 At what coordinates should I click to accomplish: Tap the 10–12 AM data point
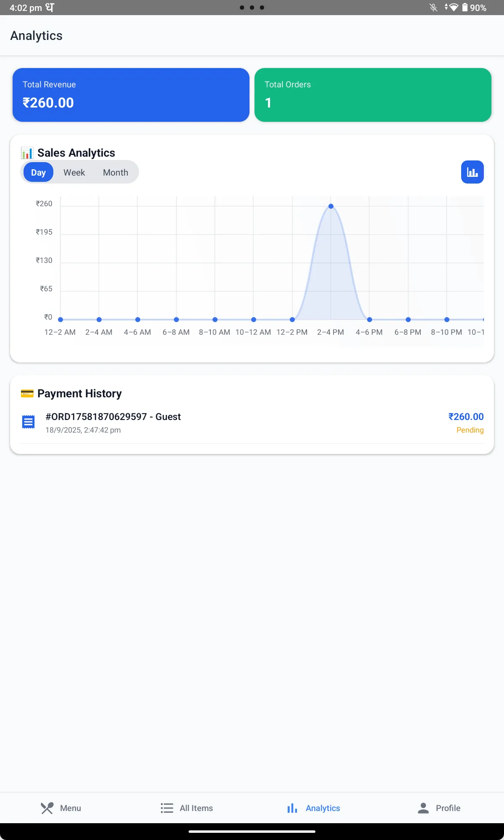pos(254,320)
